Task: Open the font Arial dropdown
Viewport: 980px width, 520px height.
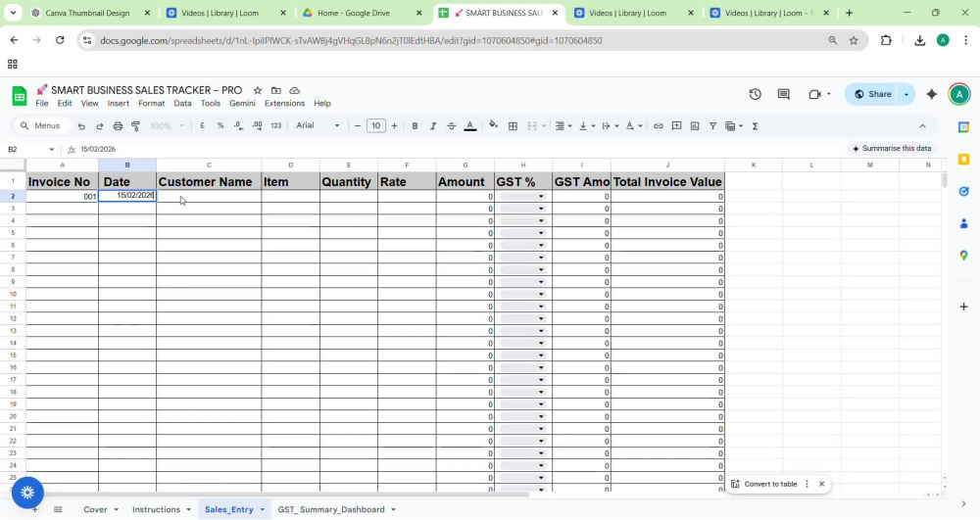Action: pos(318,125)
